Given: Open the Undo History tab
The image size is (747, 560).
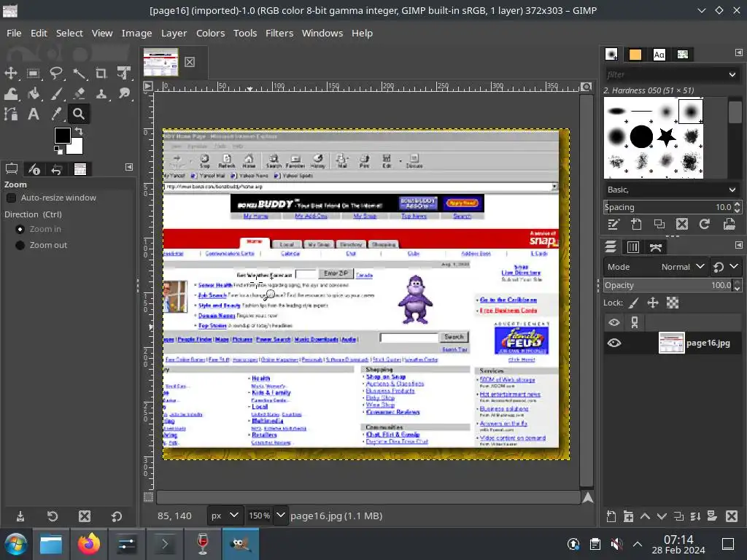Looking at the screenshot, I should [57, 168].
